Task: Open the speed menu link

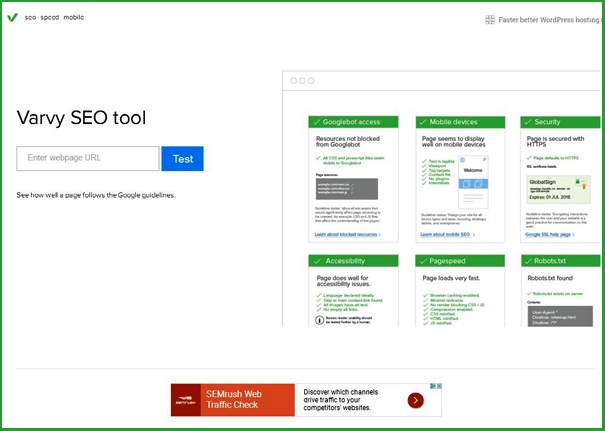Action: (50, 17)
